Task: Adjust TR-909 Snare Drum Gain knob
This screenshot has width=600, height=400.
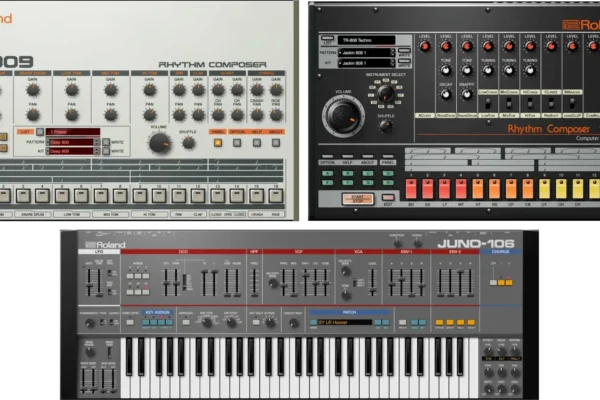Action: 33,90
